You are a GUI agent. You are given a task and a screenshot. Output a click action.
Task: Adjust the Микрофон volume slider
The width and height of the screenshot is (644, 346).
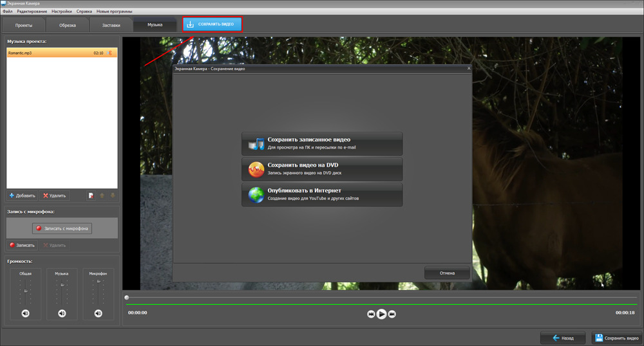point(98,281)
